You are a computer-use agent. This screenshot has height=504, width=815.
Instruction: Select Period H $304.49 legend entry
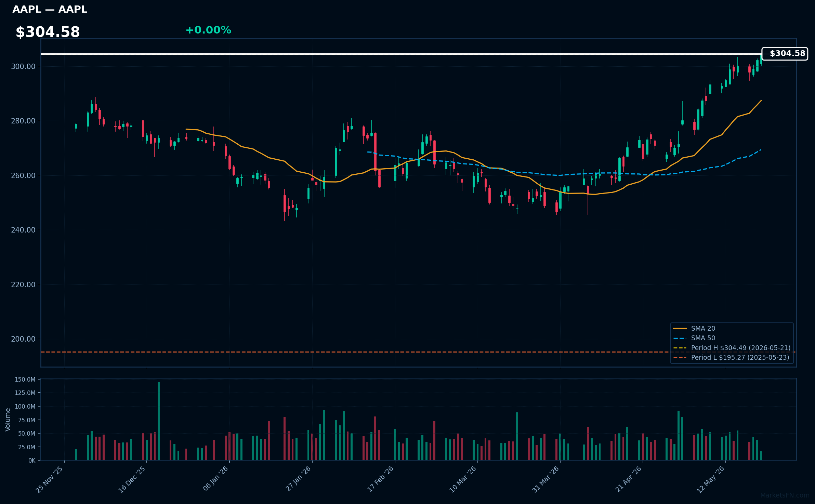(x=732, y=348)
